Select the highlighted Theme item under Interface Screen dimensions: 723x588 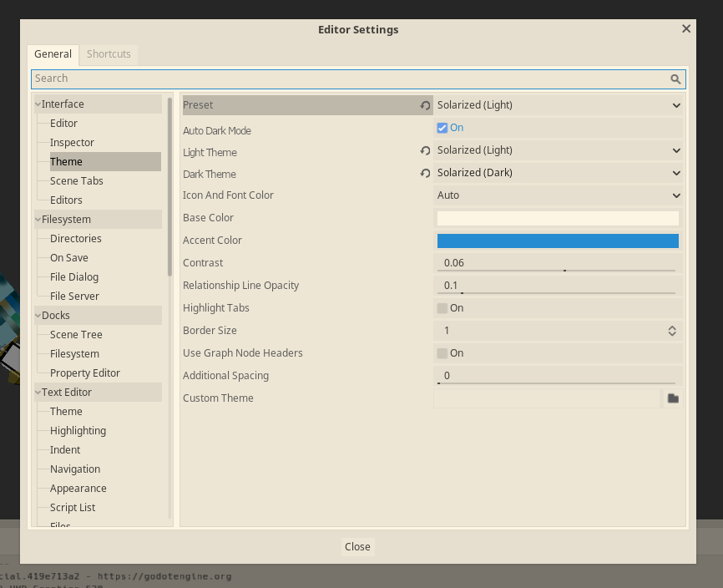click(105, 162)
